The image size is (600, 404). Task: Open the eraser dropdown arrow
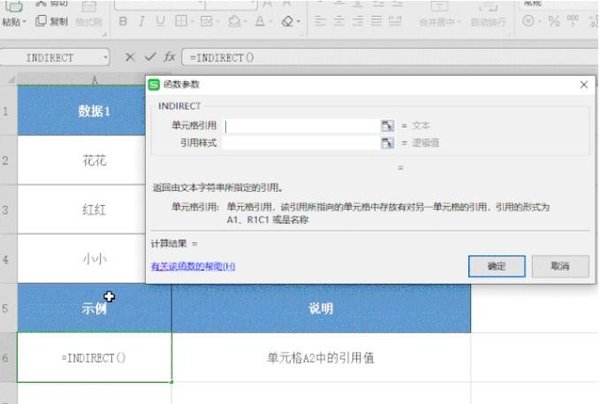(298, 21)
